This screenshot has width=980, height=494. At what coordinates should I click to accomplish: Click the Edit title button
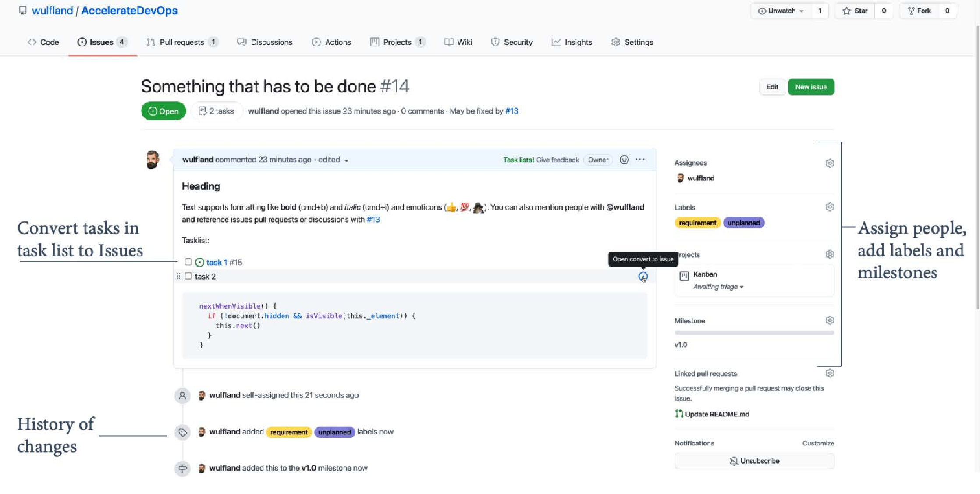[x=772, y=87]
